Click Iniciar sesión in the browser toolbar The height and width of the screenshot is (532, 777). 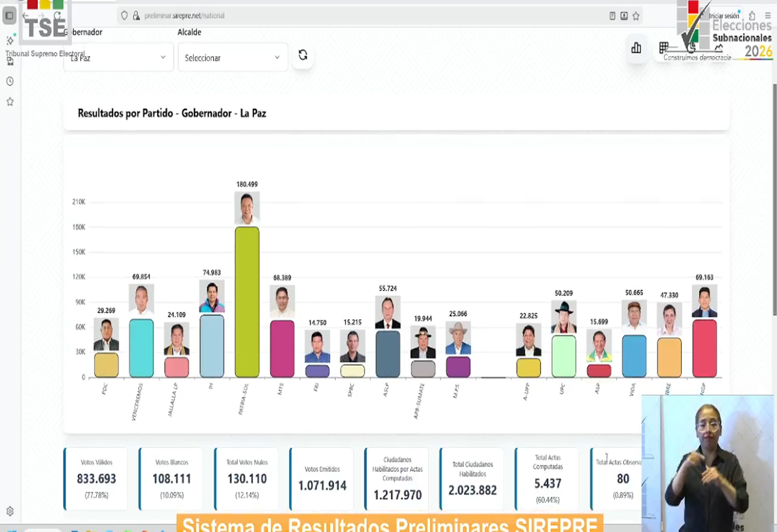pos(724,16)
